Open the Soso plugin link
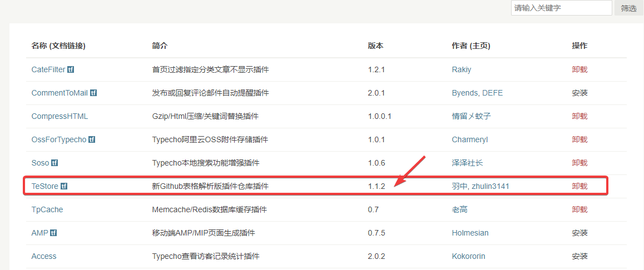This screenshot has width=644, height=270. coord(40,163)
